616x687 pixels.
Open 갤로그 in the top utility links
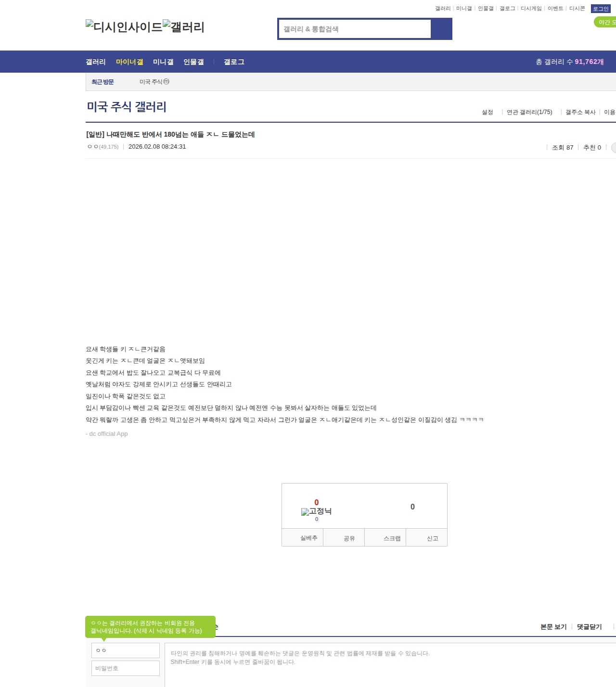(507, 9)
